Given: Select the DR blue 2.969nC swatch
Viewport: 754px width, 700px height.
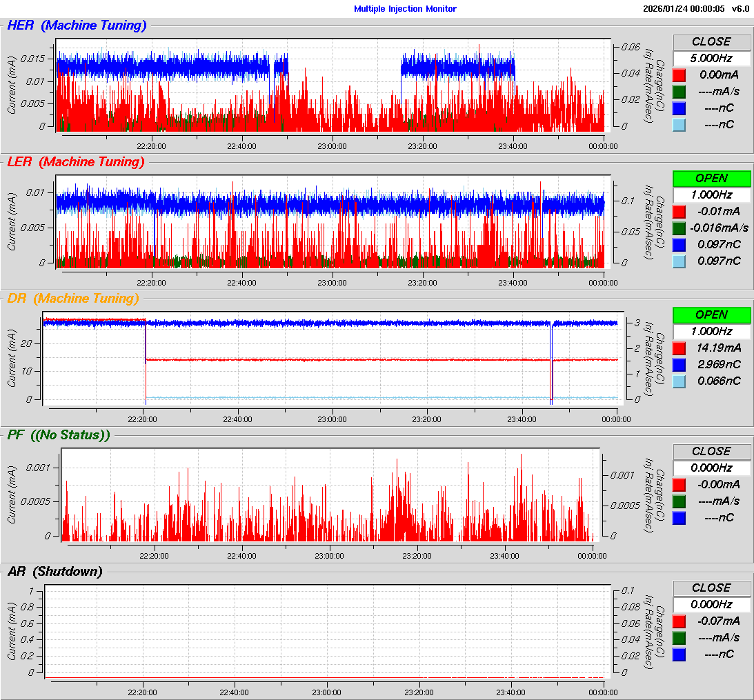Looking at the screenshot, I should pos(679,364).
